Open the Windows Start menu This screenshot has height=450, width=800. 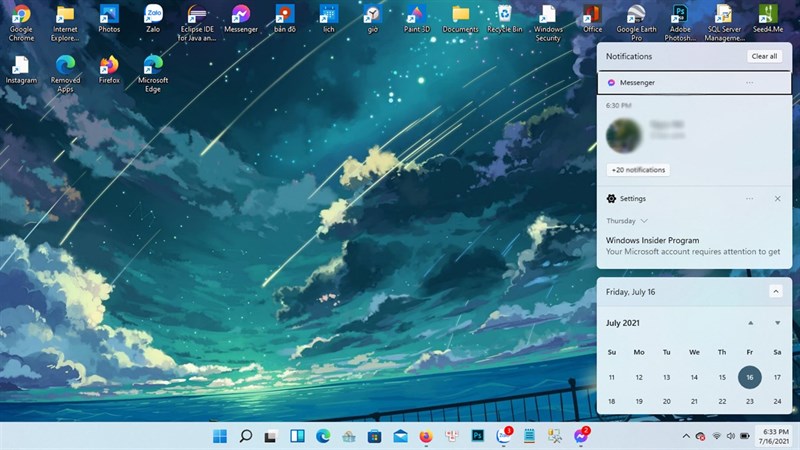pyautogui.click(x=219, y=436)
